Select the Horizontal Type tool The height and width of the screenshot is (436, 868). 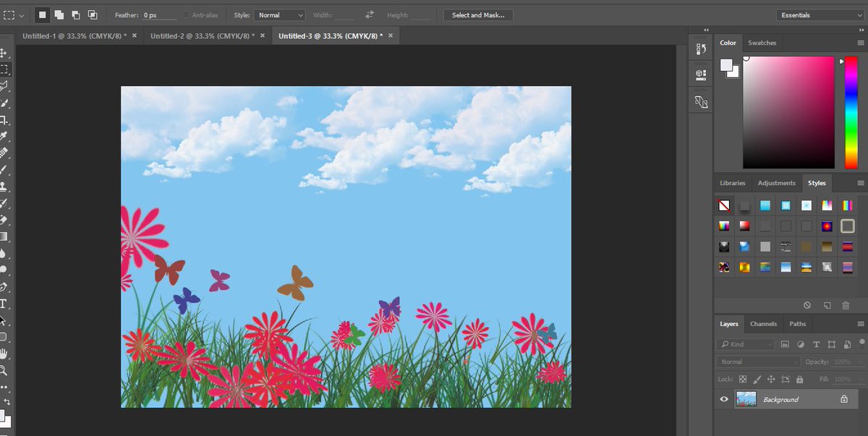(x=4, y=304)
